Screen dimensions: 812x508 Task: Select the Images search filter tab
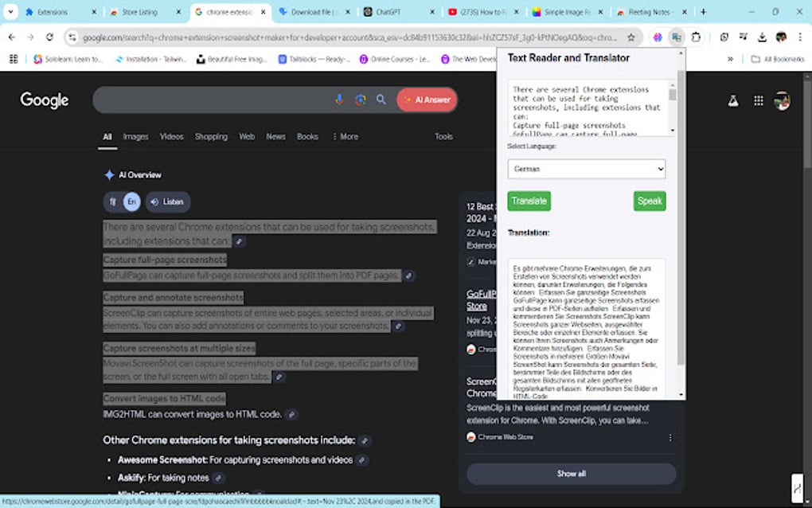[x=135, y=137]
